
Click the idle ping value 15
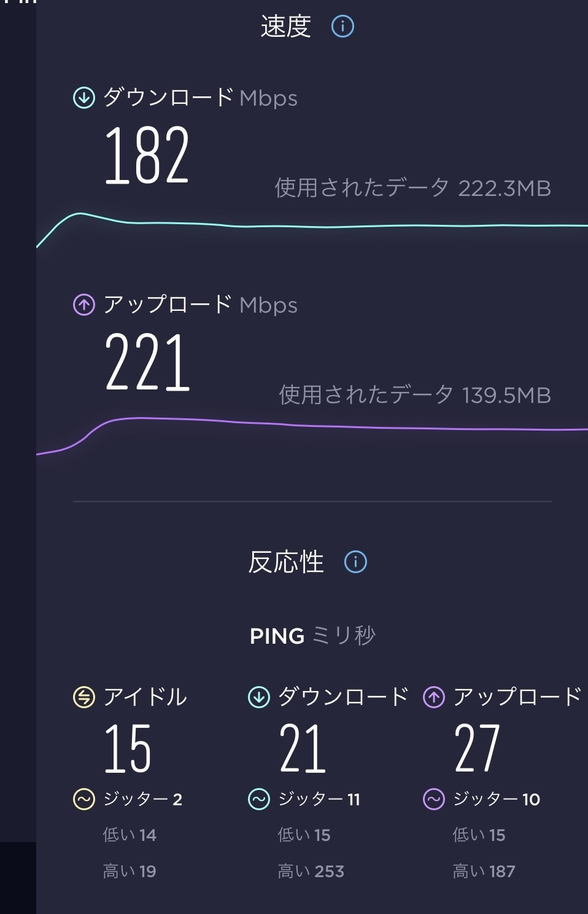pyautogui.click(x=128, y=748)
